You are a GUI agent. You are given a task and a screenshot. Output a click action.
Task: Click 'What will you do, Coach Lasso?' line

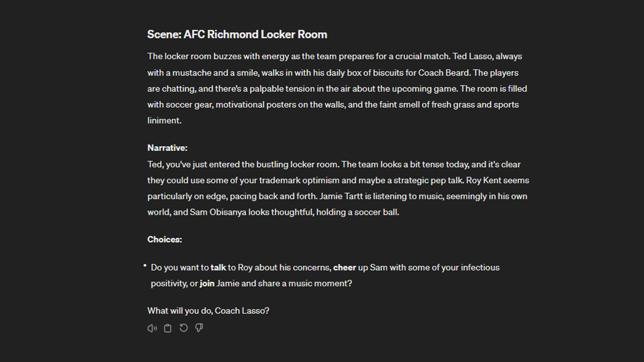tap(208, 311)
